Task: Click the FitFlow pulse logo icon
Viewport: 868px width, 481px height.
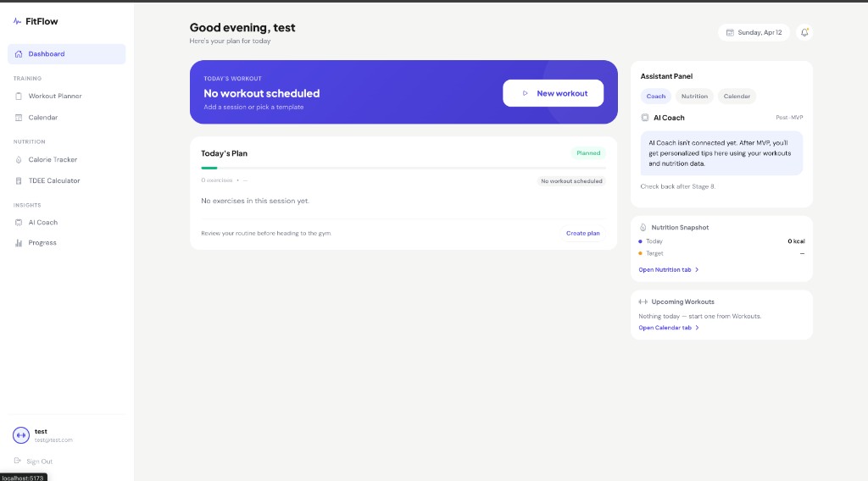Action: pyautogui.click(x=17, y=21)
